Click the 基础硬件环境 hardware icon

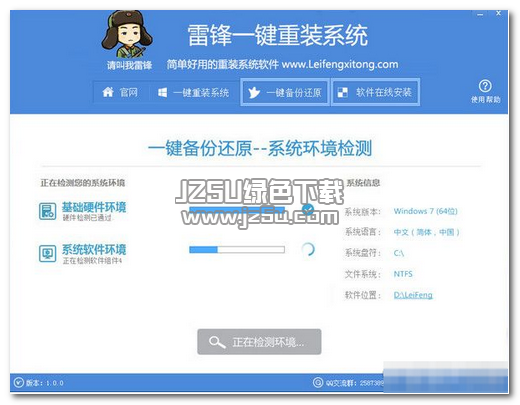point(47,211)
